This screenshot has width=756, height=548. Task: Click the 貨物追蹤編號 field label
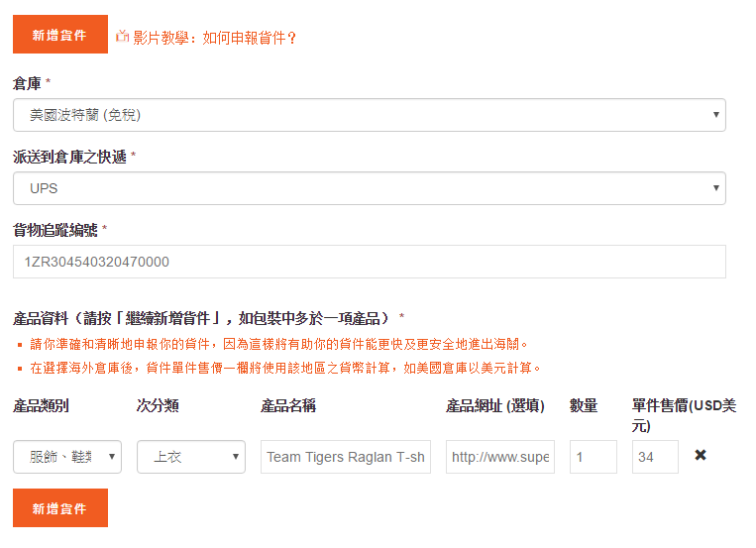pos(54,230)
